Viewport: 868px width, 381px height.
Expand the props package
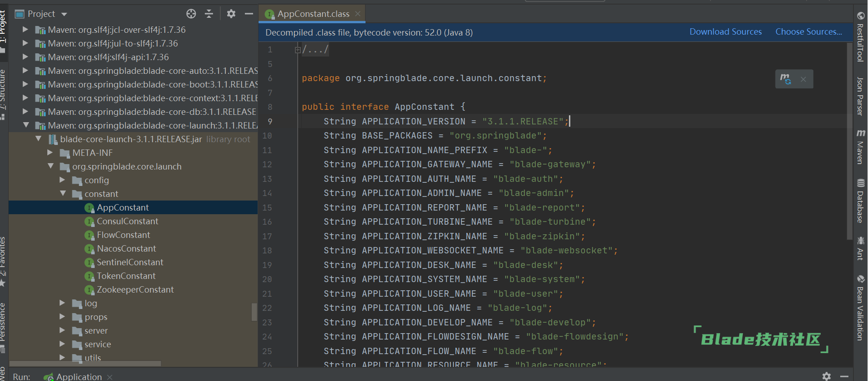tap(62, 317)
